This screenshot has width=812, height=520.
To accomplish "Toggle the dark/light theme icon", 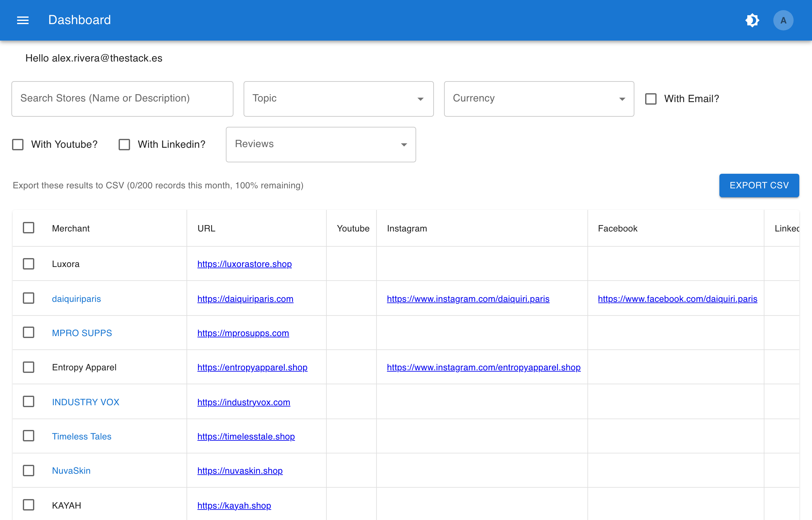I will point(752,20).
